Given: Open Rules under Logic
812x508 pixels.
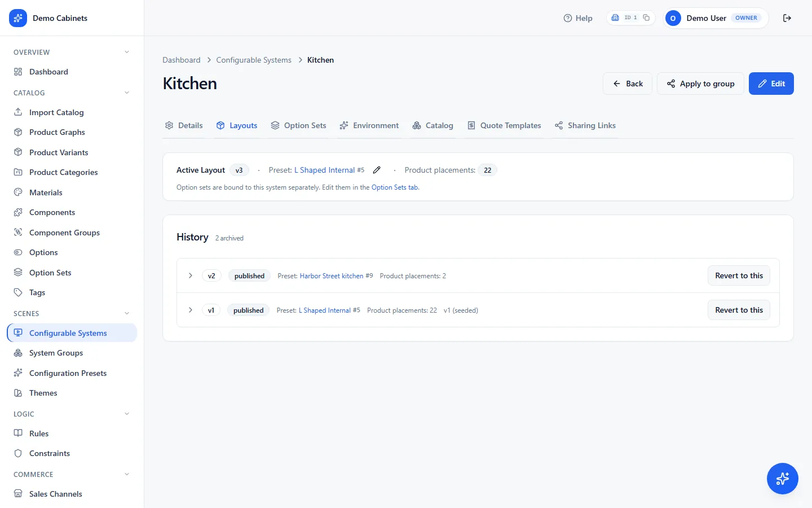Looking at the screenshot, I should tap(72, 433).
